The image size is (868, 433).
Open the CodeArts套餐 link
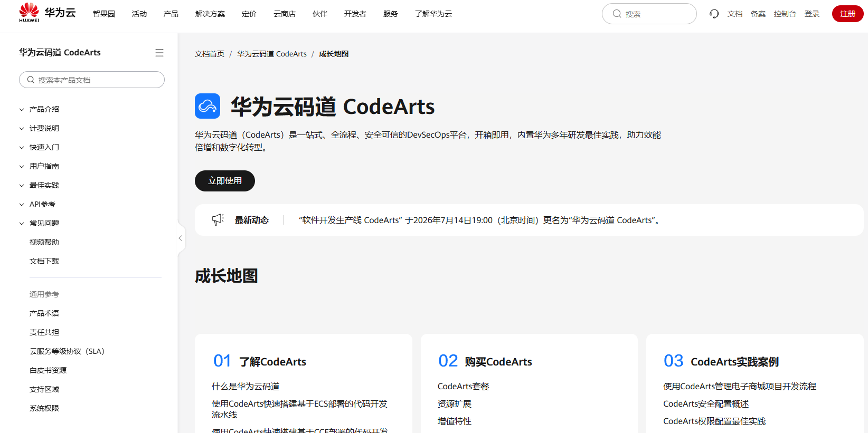click(464, 387)
